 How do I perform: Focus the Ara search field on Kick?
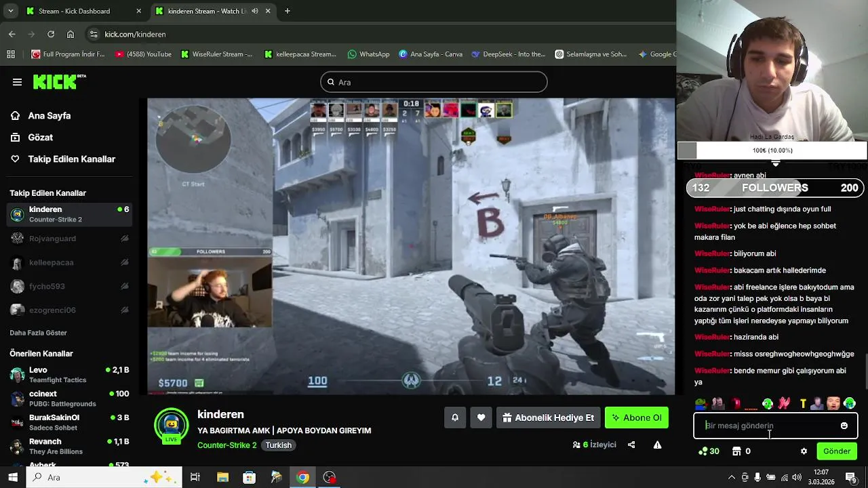(434, 82)
